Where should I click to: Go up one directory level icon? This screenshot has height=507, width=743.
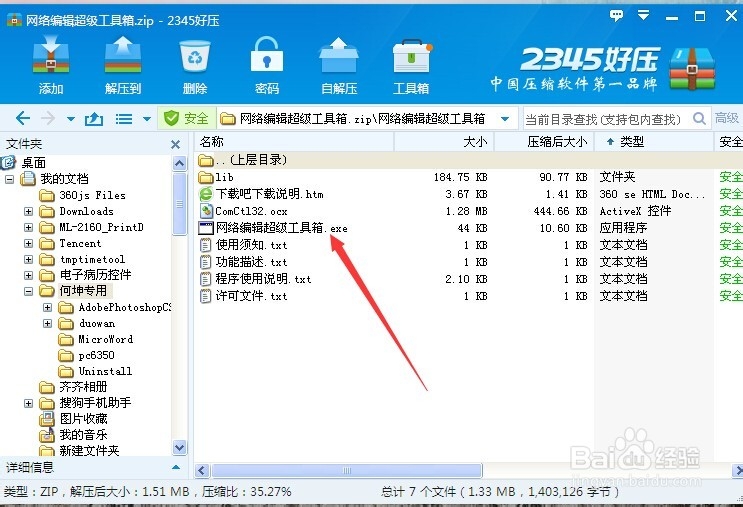click(94, 118)
